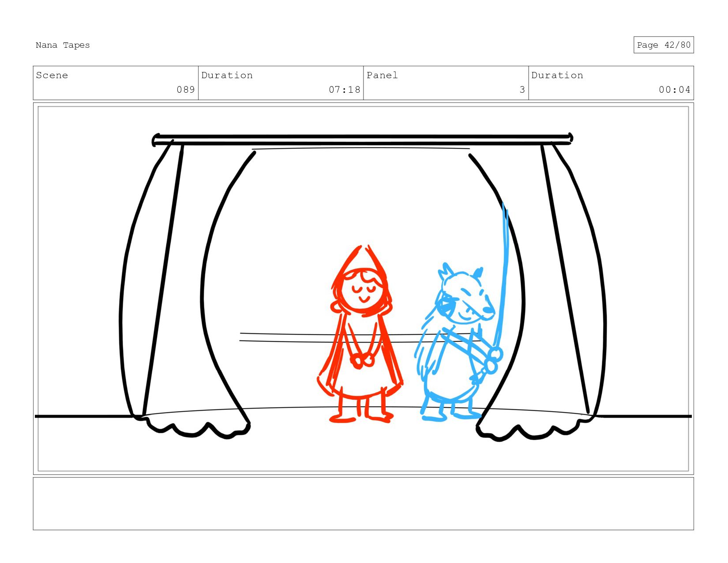Click the scene duration value '07:18'
Image resolution: width=728 pixels, height=563 pixels.
click(345, 90)
